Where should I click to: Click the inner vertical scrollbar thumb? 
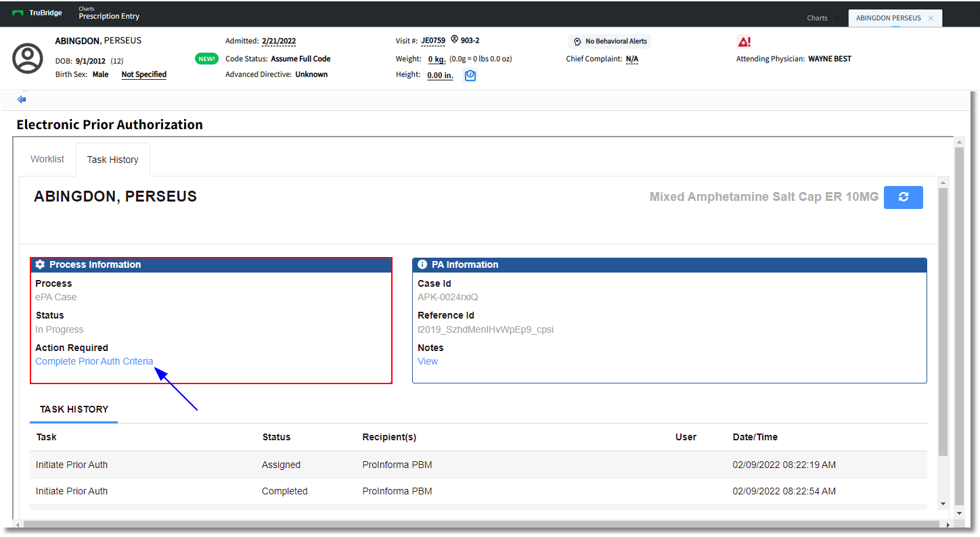click(943, 322)
